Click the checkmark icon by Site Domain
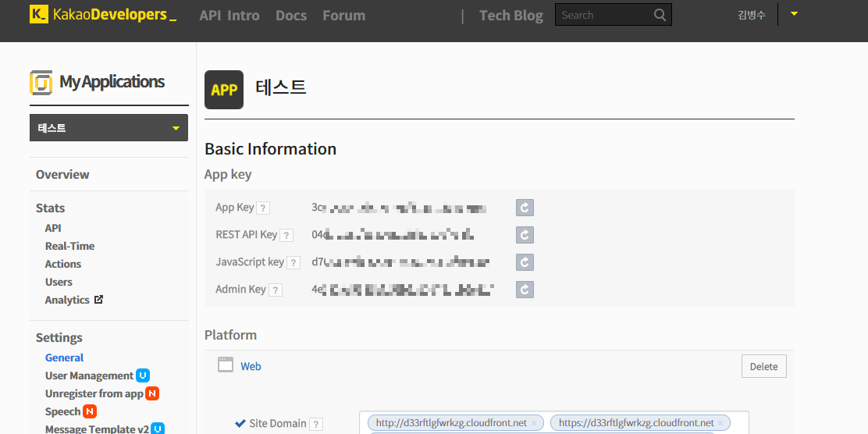The width and height of the screenshot is (868, 434). [x=240, y=424]
